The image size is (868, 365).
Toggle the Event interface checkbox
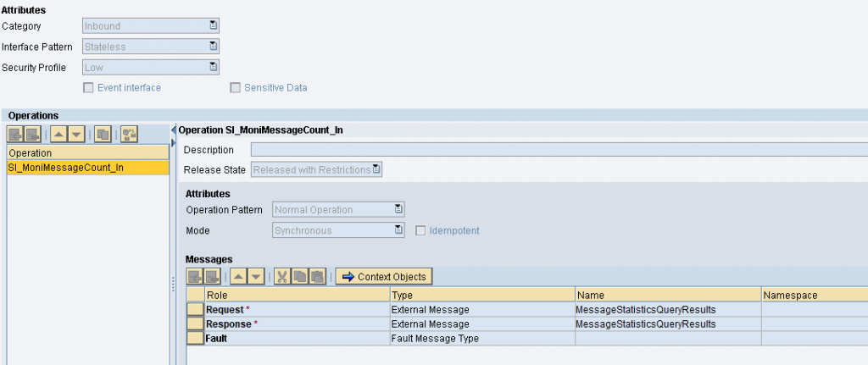click(88, 88)
